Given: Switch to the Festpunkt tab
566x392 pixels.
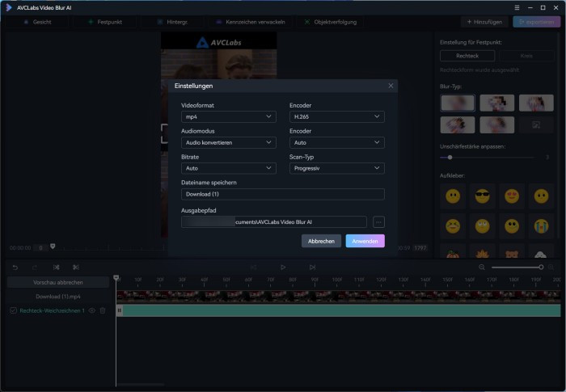Looking at the screenshot, I should 105,22.
